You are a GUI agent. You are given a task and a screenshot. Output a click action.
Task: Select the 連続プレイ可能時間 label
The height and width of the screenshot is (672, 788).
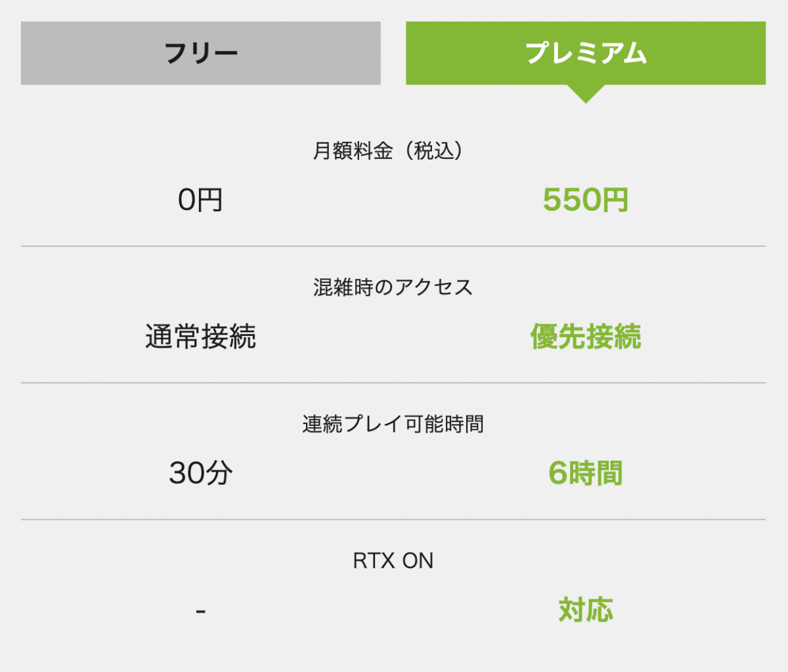tap(393, 424)
